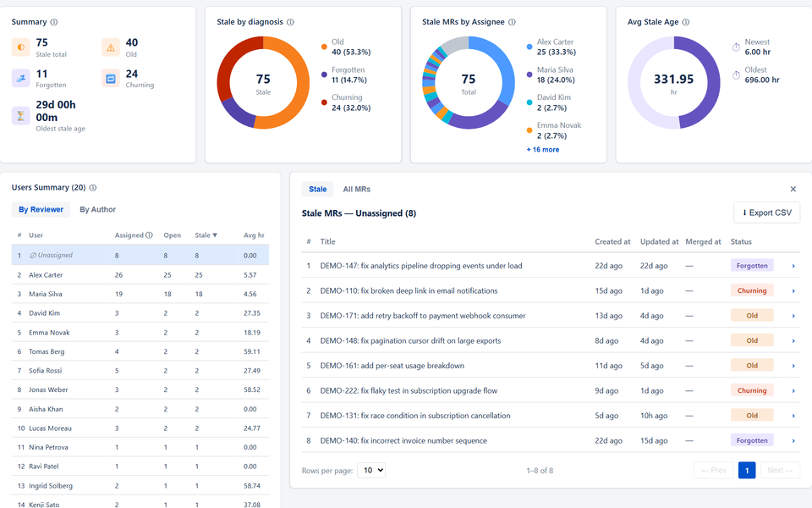Click the + 16 more assignees link

543,150
